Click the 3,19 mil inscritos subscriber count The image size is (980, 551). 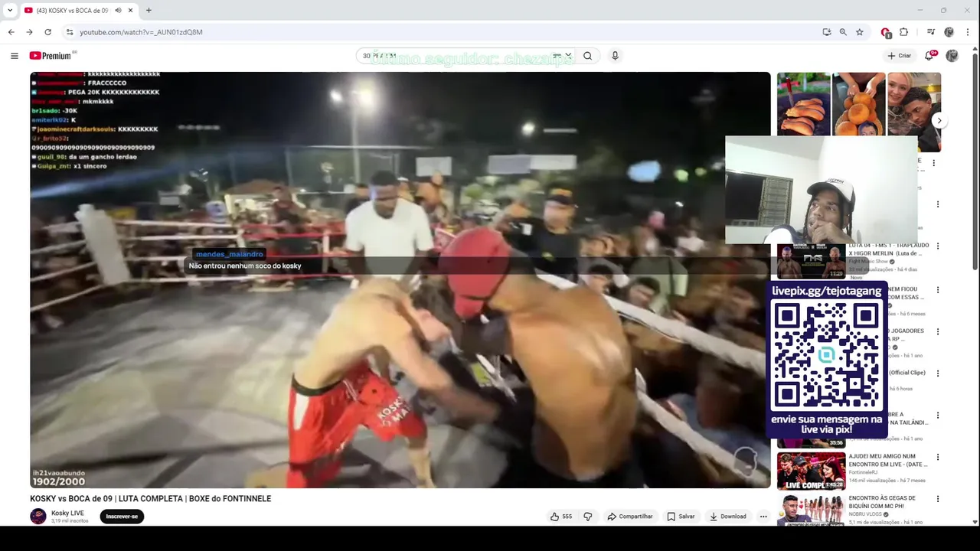click(70, 521)
